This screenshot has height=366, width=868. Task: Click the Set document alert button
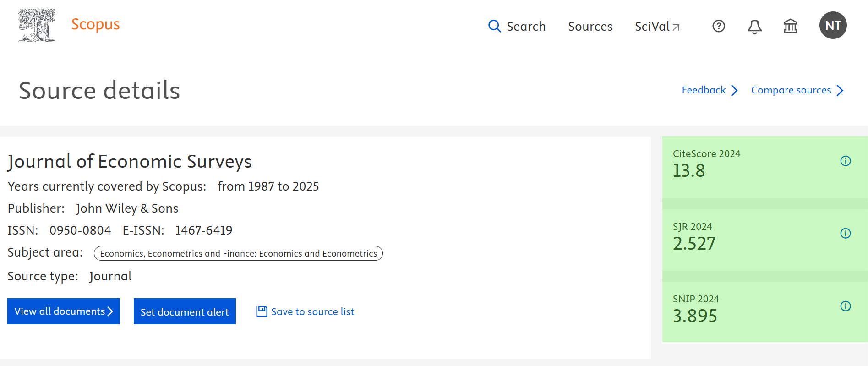pyautogui.click(x=185, y=311)
